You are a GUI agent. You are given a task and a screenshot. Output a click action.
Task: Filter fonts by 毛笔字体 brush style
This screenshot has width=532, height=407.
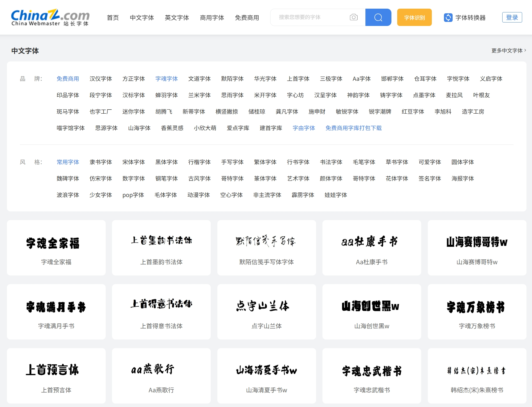tap(364, 162)
